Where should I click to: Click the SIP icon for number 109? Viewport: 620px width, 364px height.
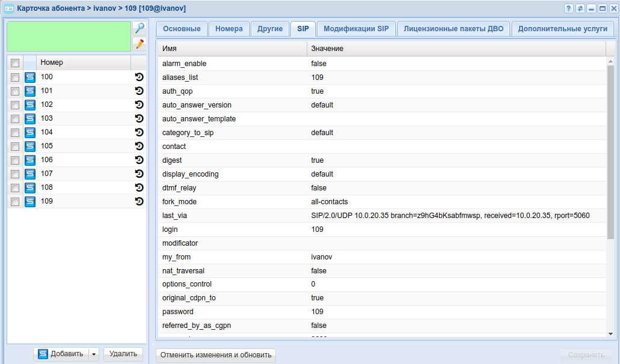30,202
